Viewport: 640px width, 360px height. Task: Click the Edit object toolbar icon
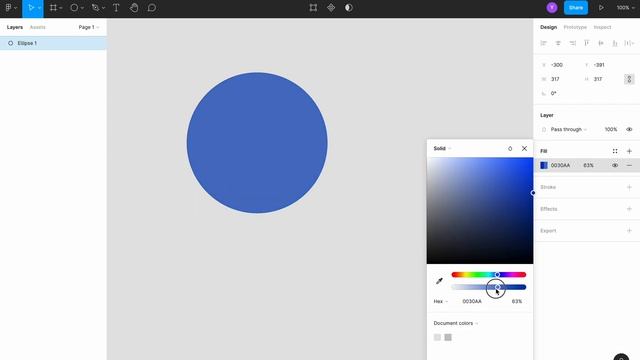[313, 8]
